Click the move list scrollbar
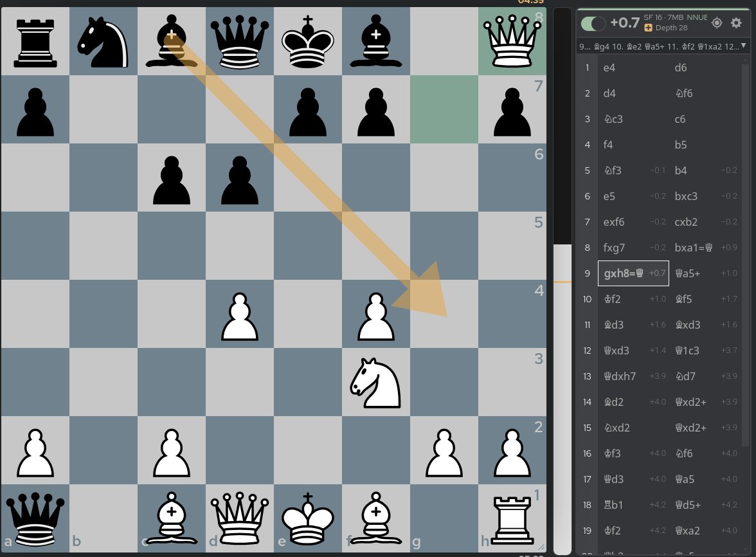The width and height of the screenshot is (756, 557). pyautogui.click(x=744, y=255)
